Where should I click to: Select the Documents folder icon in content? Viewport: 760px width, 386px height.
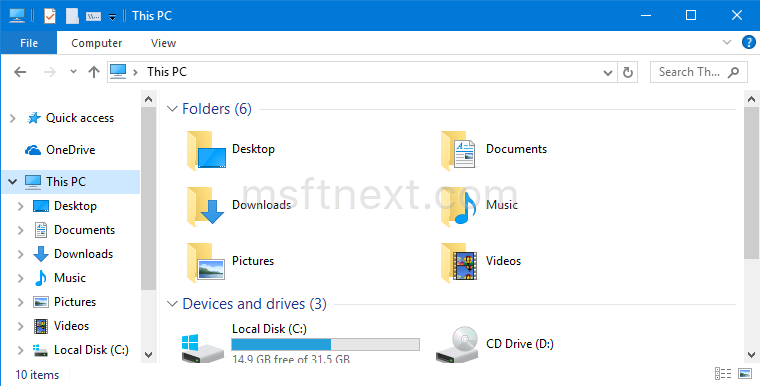(x=459, y=150)
